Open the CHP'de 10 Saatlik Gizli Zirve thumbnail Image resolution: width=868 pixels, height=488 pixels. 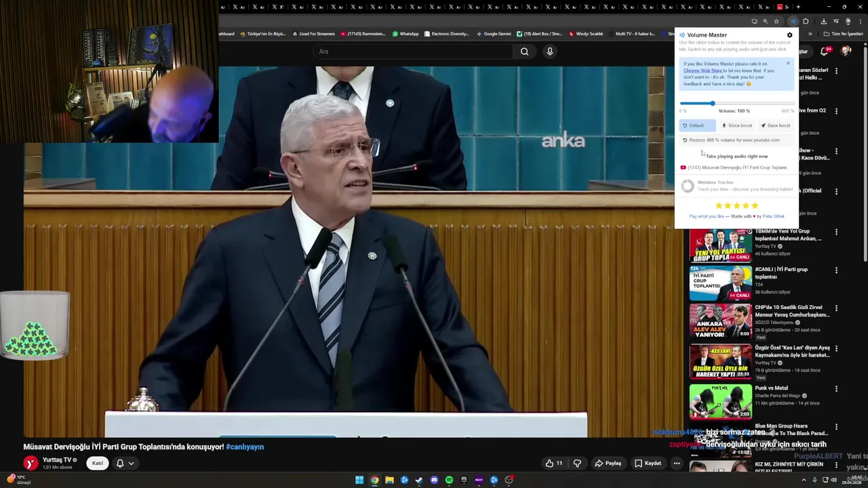721,322
